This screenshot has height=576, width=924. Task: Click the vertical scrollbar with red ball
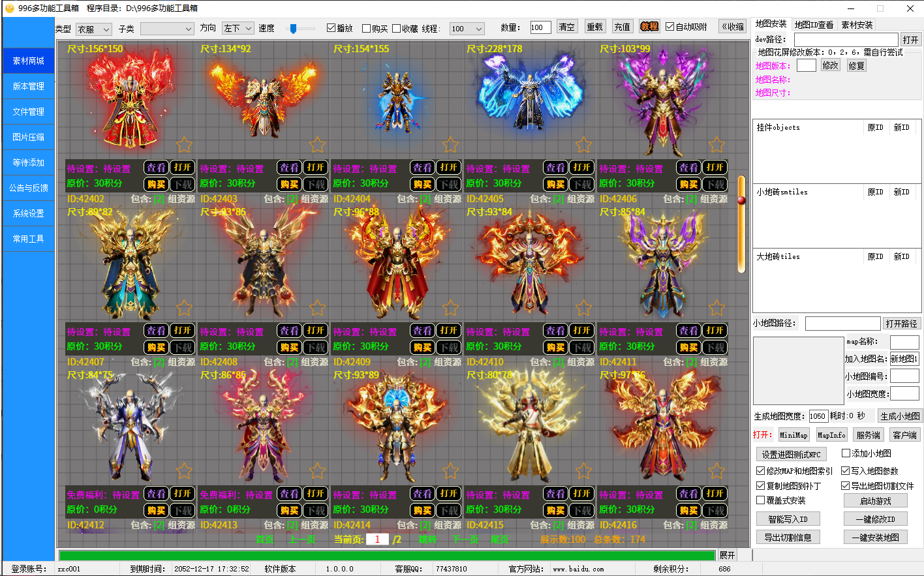point(741,224)
